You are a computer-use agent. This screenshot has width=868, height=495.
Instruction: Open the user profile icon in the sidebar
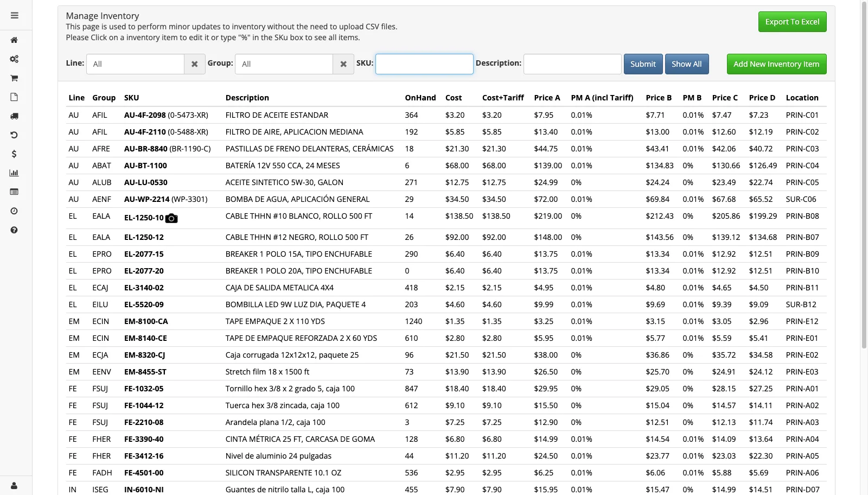coord(15,486)
